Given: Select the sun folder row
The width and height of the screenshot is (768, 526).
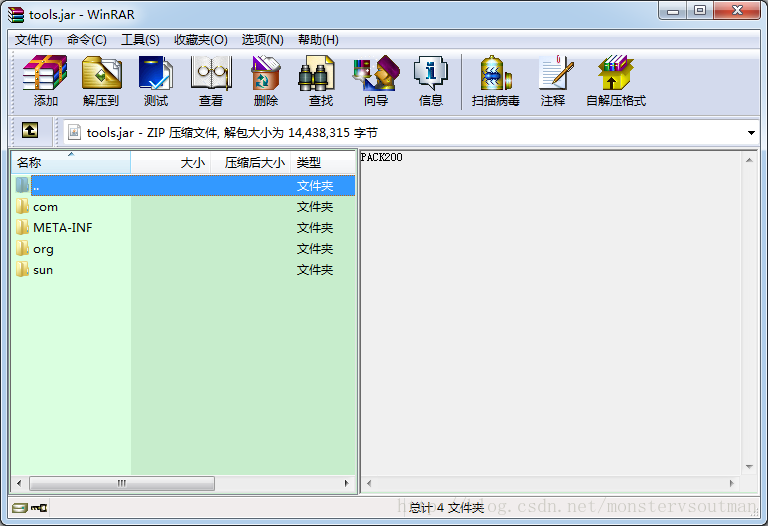Looking at the screenshot, I should pos(184,270).
